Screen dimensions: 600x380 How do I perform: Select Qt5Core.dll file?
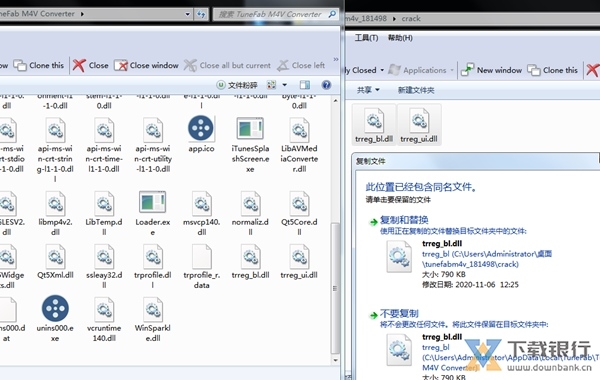299,213
